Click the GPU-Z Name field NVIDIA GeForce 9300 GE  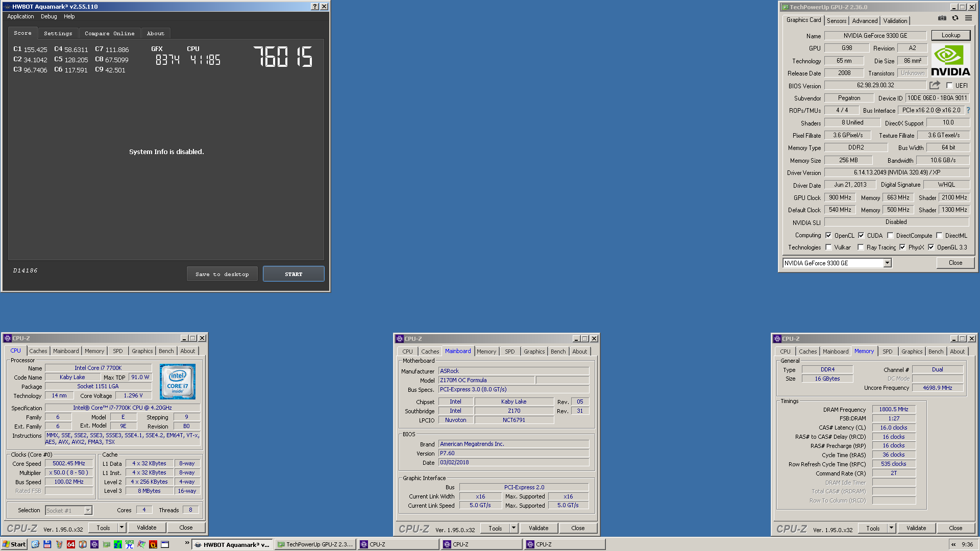click(x=875, y=36)
